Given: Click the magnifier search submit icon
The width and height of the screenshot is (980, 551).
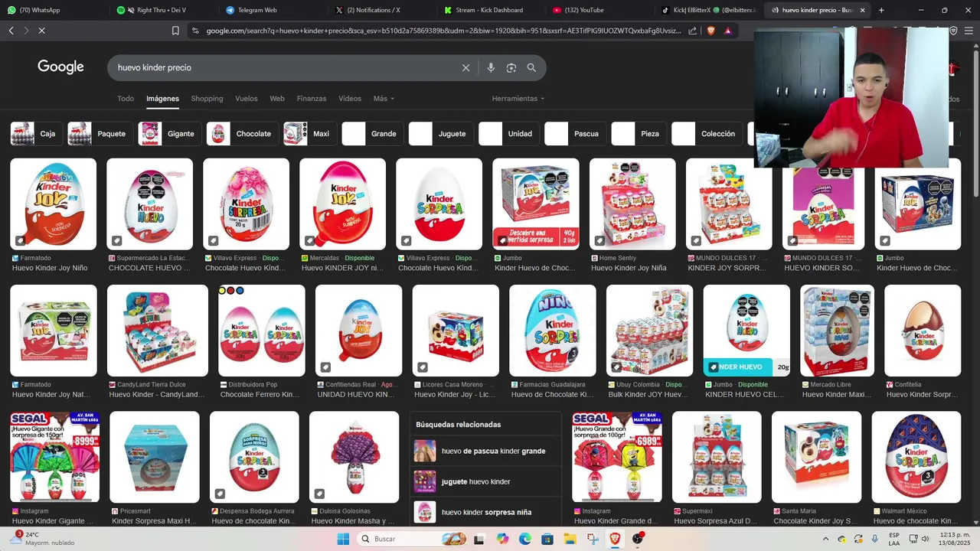Looking at the screenshot, I should coord(531,67).
